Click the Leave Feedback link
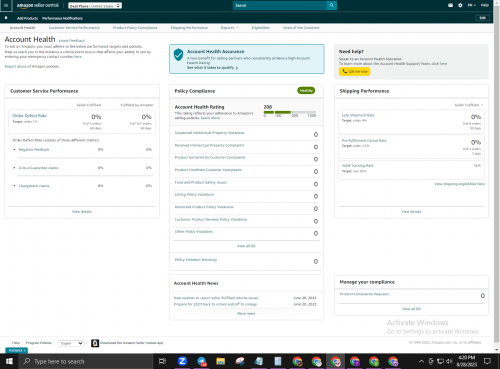 pos(72,41)
